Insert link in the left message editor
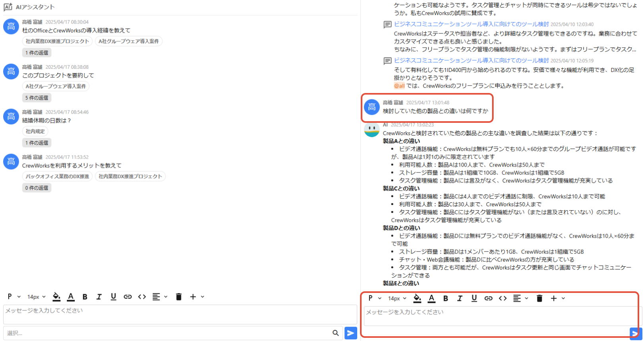Viewport: 644px width, 341px height. (x=128, y=297)
